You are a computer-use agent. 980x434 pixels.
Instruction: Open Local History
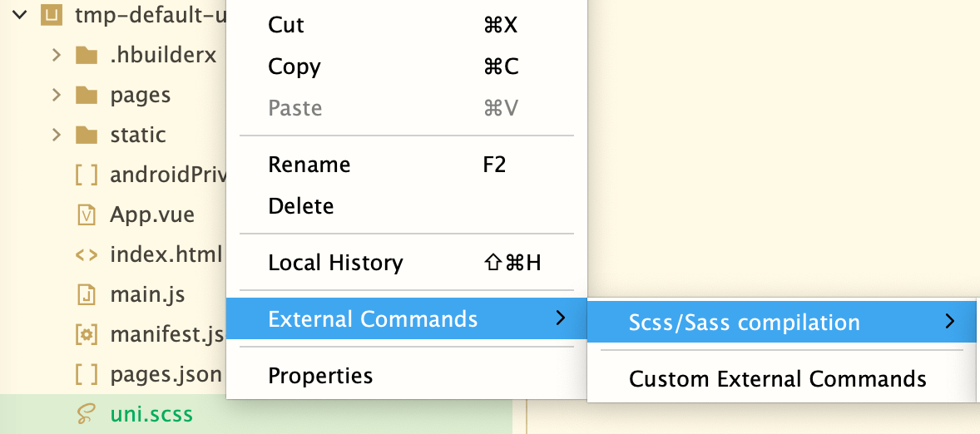[335, 263]
